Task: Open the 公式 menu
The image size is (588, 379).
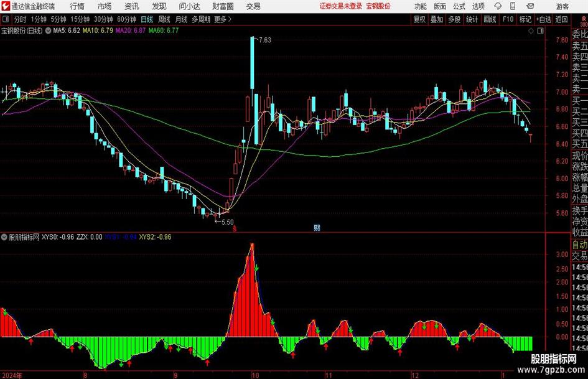Action: tap(459, 6)
